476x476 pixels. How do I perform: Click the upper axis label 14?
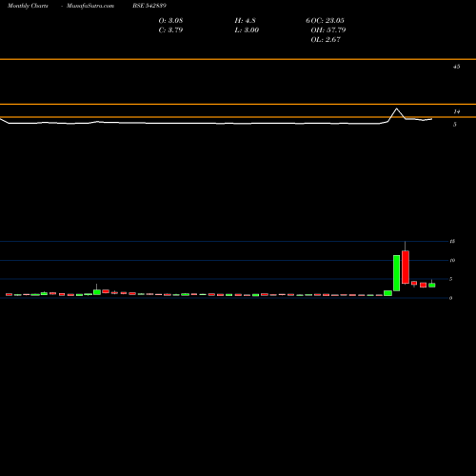[x=456, y=111]
